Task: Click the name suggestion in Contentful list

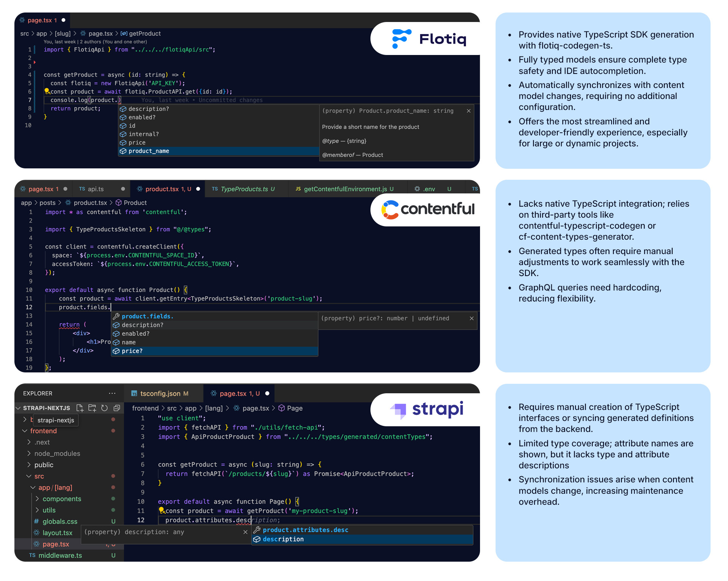Action: click(214, 342)
